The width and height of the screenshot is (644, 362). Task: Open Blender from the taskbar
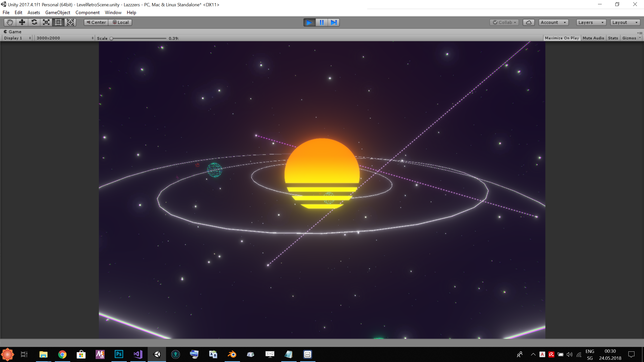coord(232,354)
